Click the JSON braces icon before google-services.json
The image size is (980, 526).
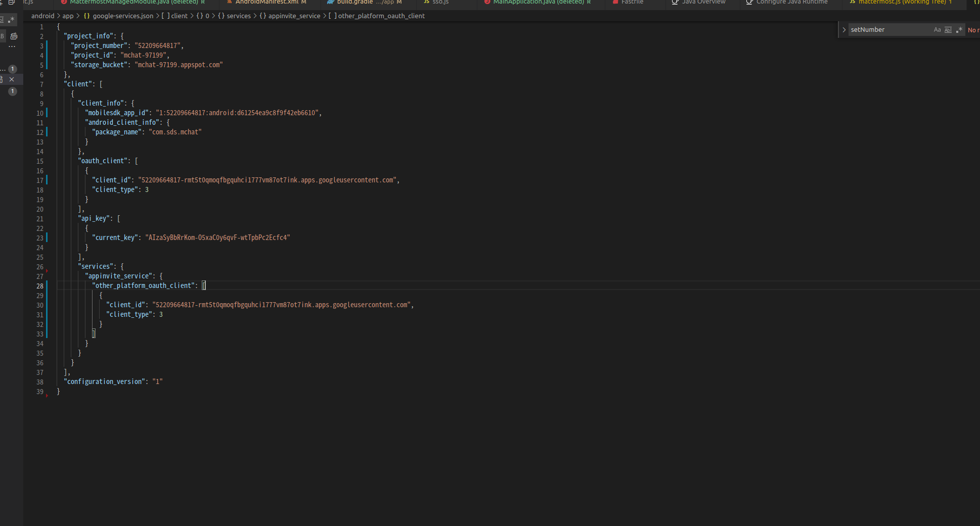pos(87,16)
